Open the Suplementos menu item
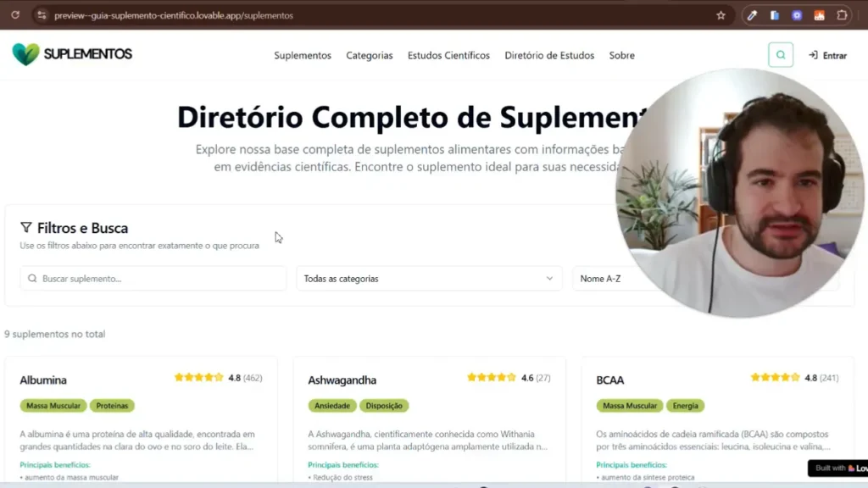 (x=303, y=55)
